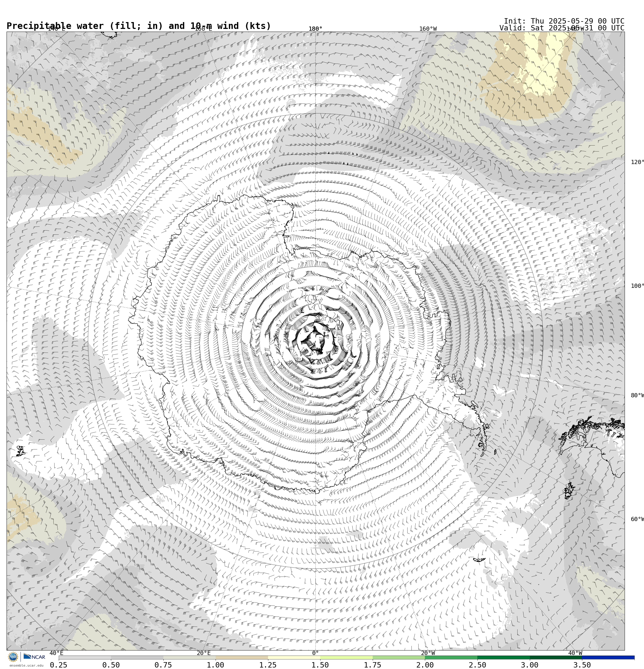
Task: Click the 40°E longitude label at bottom
Action: 56,653
